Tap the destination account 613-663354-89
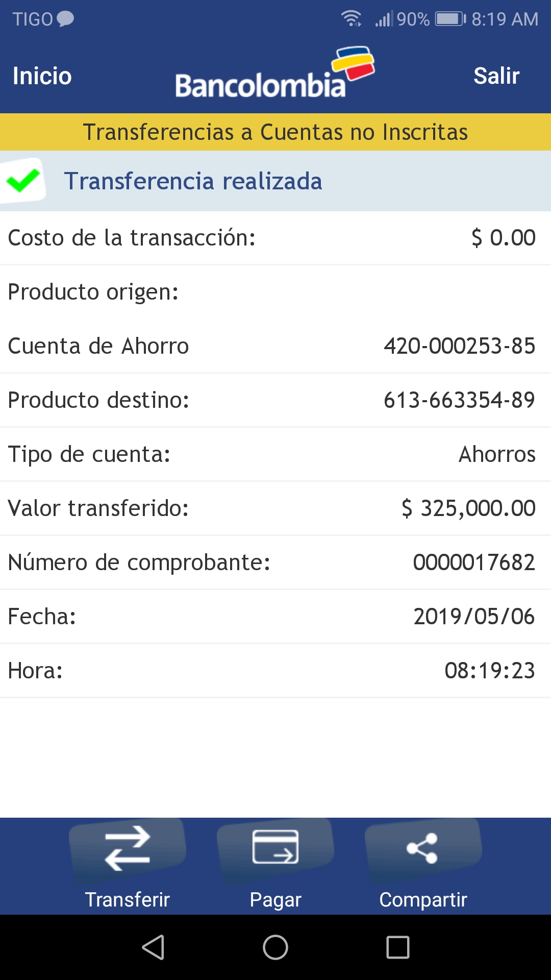This screenshot has width=551, height=980. click(459, 400)
